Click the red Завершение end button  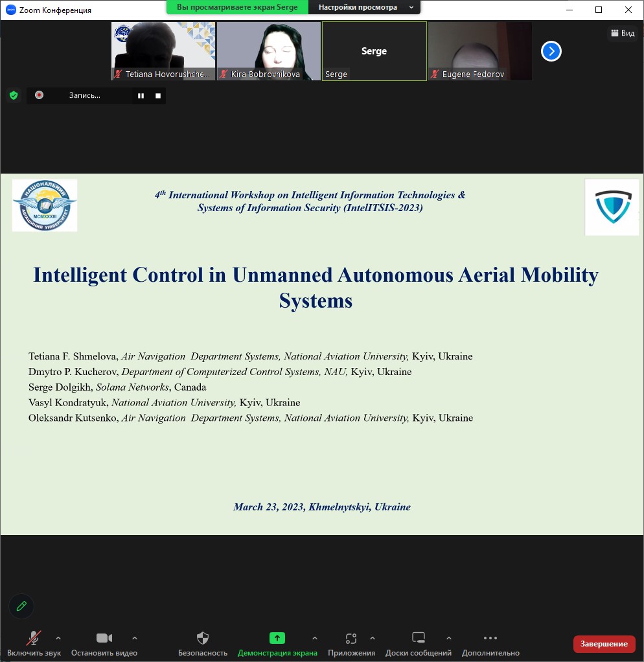(604, 643)
